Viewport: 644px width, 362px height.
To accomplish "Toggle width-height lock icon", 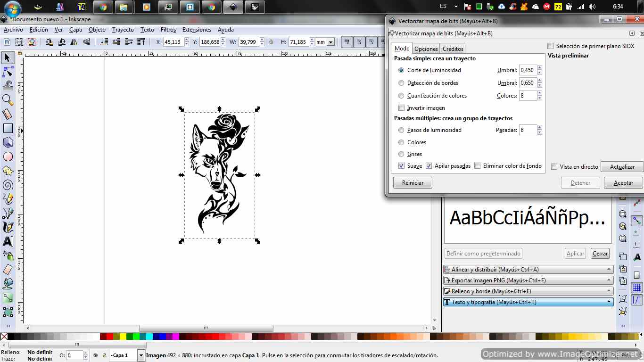I will (271, 42).
